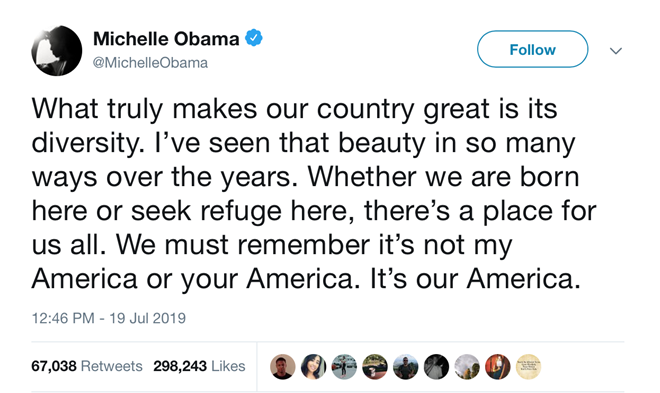Open the first liker avatar, man in dark shirt
The height and width of the screenshot is (393, 660).
pos(282,366)
